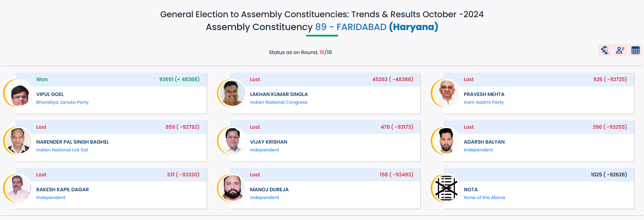Click Manoj Dureja's candidate photo

pyautogui.click(x=233, y=188)
